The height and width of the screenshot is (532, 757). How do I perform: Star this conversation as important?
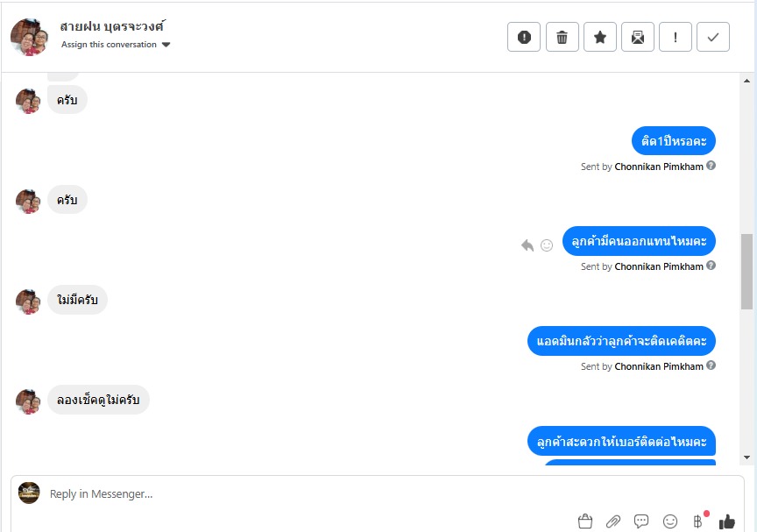tap(600, 37)
